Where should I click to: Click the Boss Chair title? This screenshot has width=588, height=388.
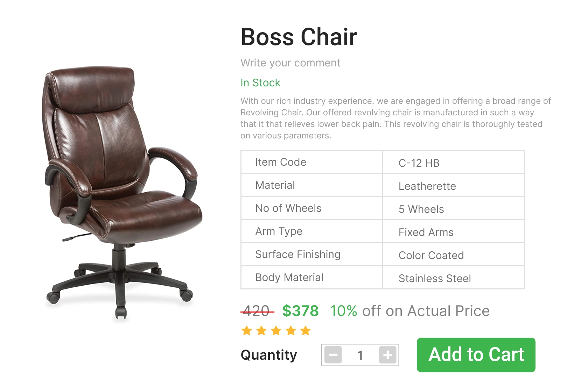(299, 37)
